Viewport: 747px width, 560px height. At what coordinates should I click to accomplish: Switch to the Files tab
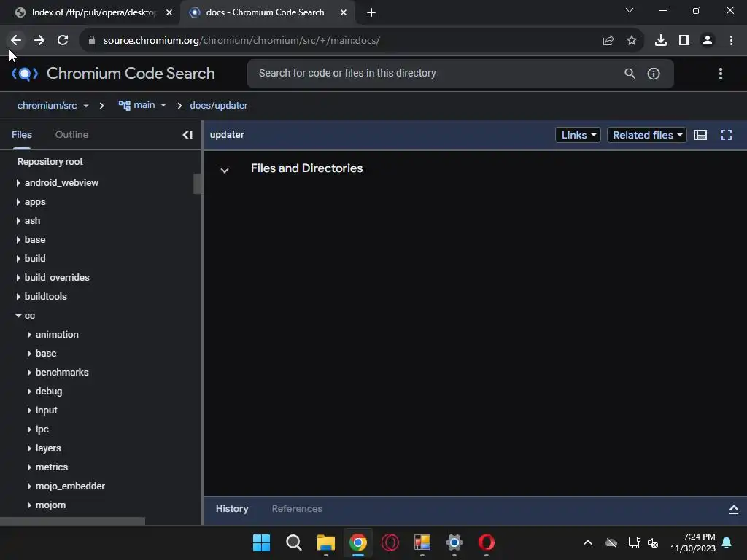pyautogui.click(x=21, y=135)
